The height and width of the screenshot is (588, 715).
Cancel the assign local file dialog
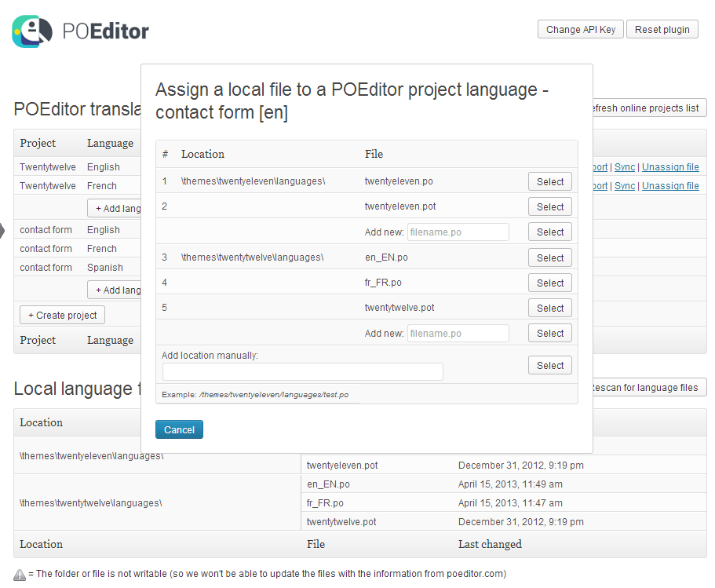pos(179,429)
